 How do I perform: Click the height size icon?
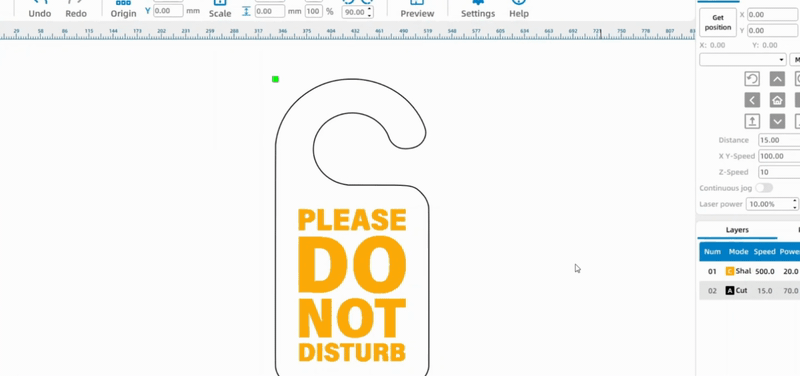[x=246, y=11]
